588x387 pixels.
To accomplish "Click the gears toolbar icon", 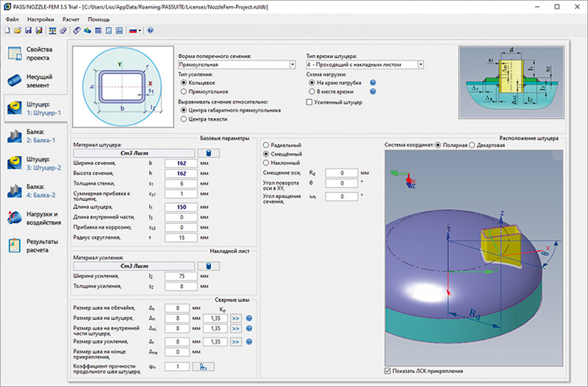I will tap(63, 31).
